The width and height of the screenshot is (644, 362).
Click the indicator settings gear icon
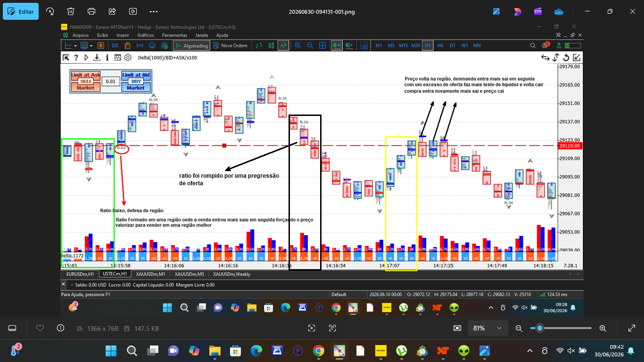tap(127, 58)
